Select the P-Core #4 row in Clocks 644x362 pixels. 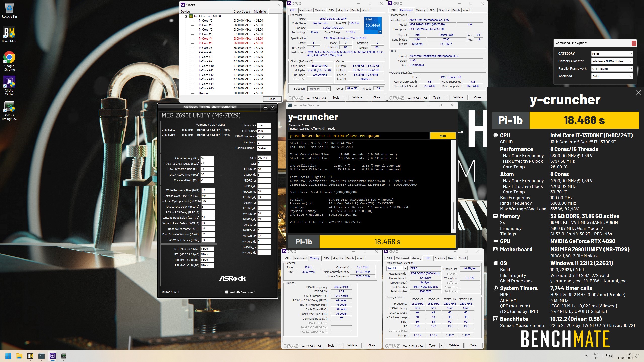tap(230, 39)
